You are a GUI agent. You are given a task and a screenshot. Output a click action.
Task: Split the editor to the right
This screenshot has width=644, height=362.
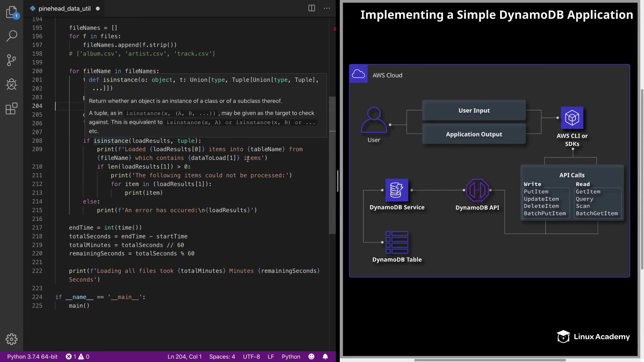point(312,8)
